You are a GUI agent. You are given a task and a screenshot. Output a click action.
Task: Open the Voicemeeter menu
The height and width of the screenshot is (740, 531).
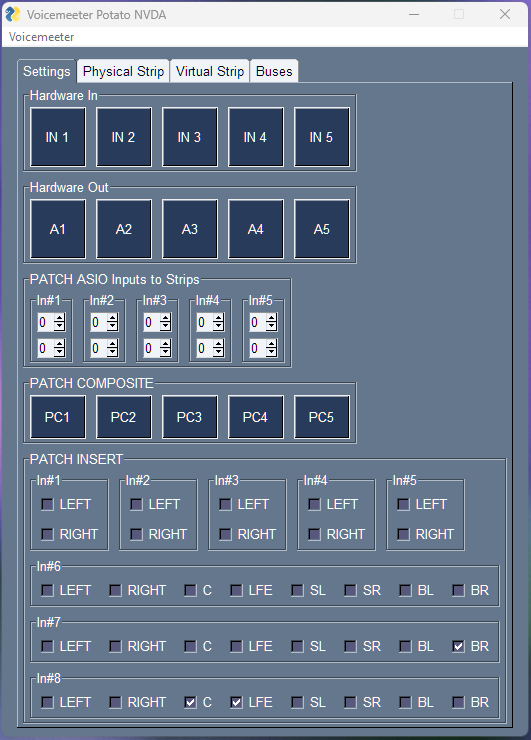[x=41, y=37]
